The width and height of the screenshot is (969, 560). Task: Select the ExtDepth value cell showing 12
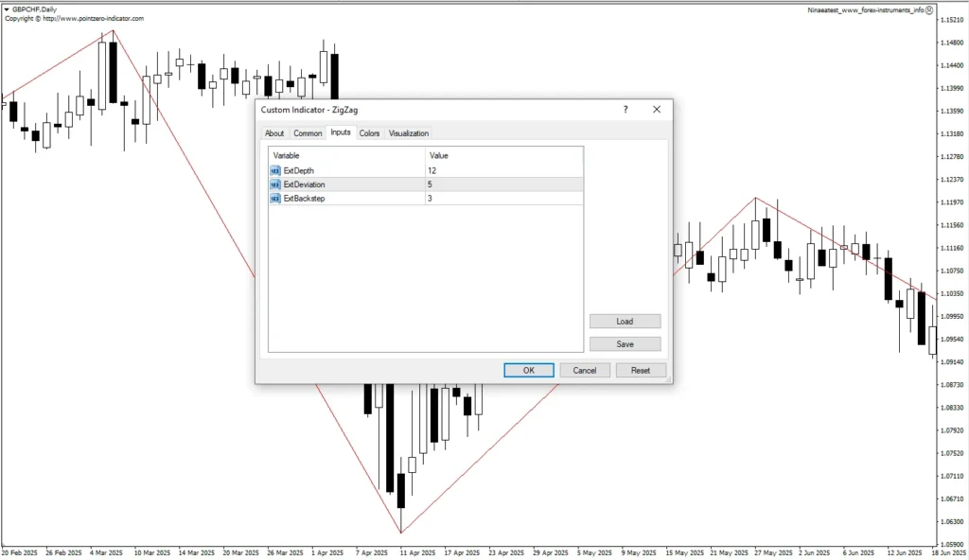click(x=503, y=170)
